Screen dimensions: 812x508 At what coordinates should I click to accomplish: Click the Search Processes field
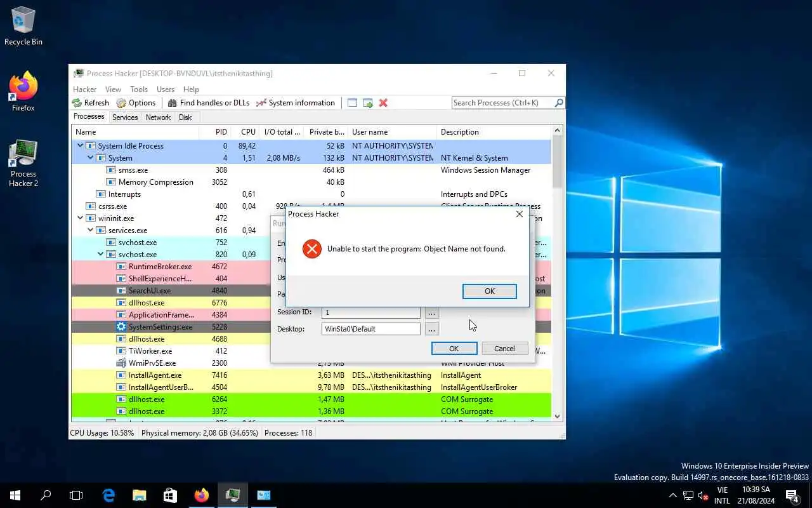[502, 103]
